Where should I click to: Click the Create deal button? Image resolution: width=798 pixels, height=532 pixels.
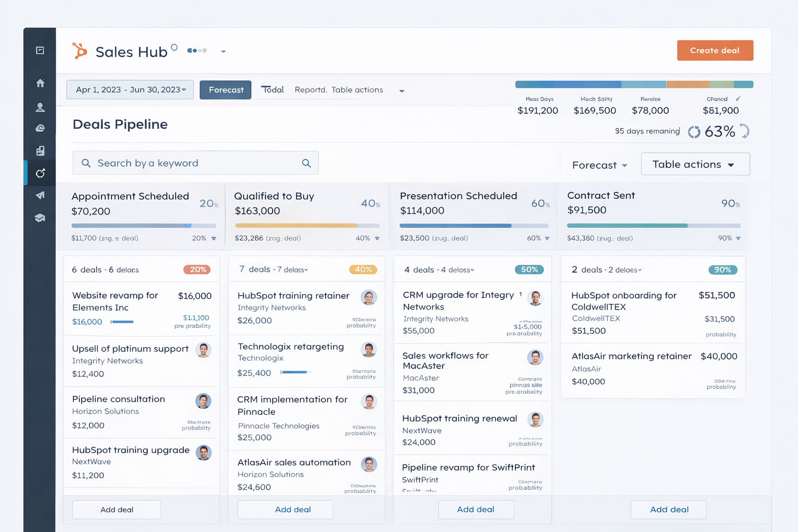point(714,50)
